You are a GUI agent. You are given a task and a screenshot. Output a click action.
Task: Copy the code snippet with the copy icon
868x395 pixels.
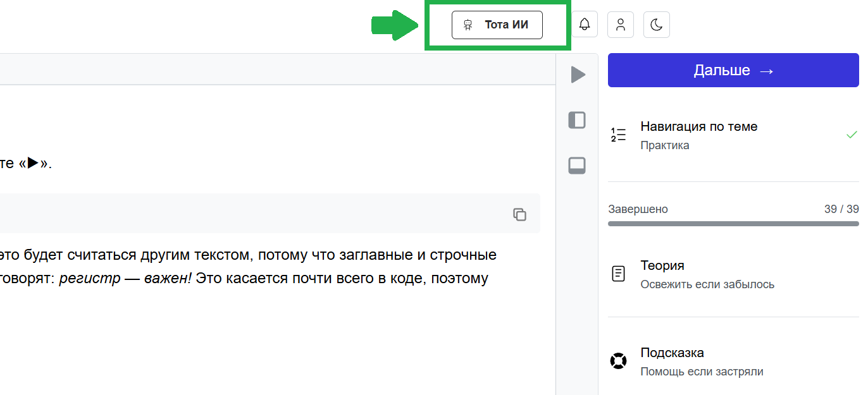pos(519,214)
